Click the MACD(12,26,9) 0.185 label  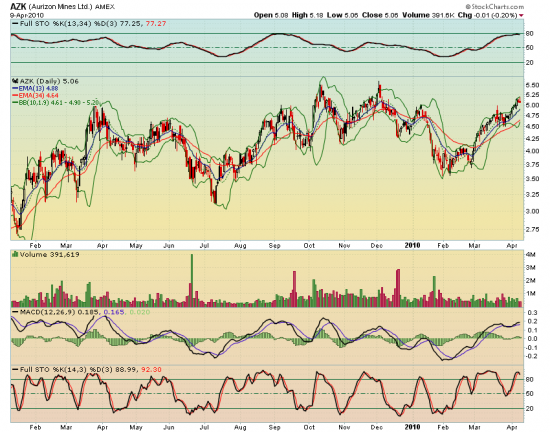click(59, 312)
